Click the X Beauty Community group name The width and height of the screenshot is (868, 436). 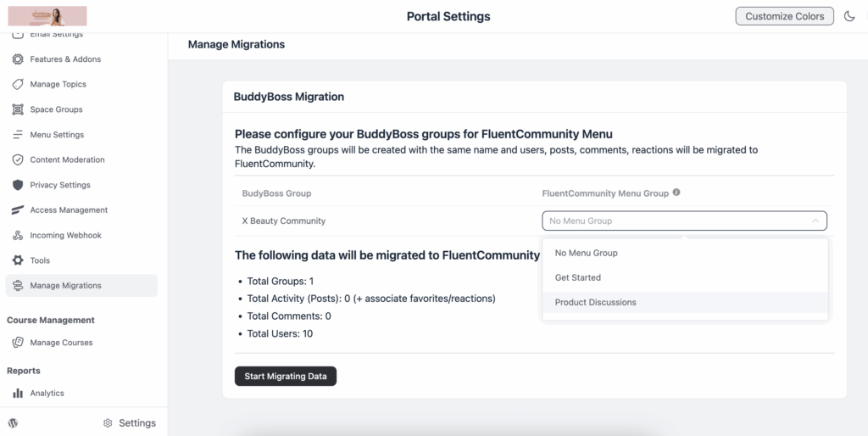point(283,221)
